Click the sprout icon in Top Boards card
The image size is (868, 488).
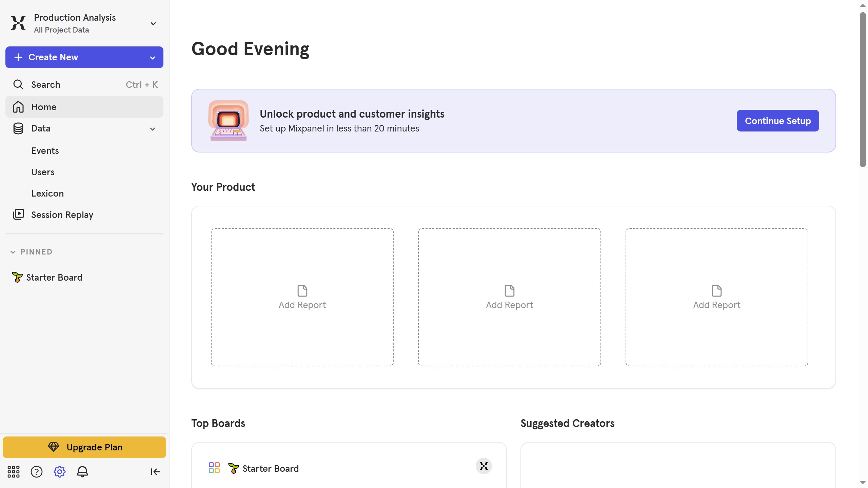(234, 468)
